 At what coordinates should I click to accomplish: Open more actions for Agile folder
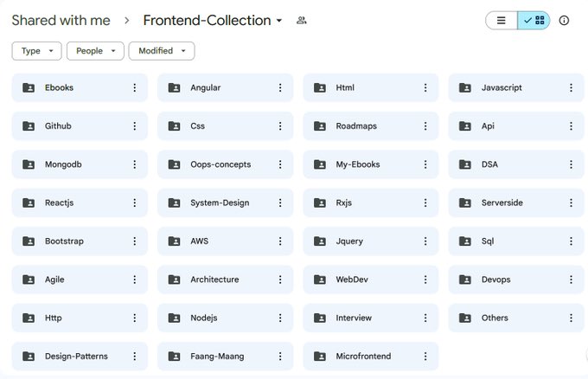[x=135, y=279]
